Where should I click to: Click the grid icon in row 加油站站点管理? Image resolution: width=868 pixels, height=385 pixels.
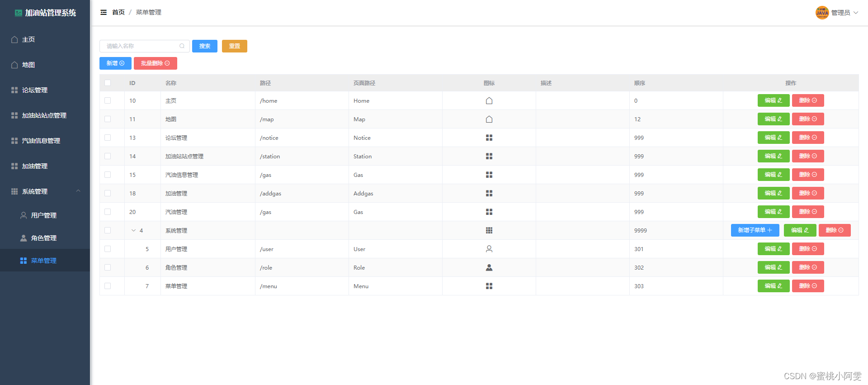tap(489, 157)
